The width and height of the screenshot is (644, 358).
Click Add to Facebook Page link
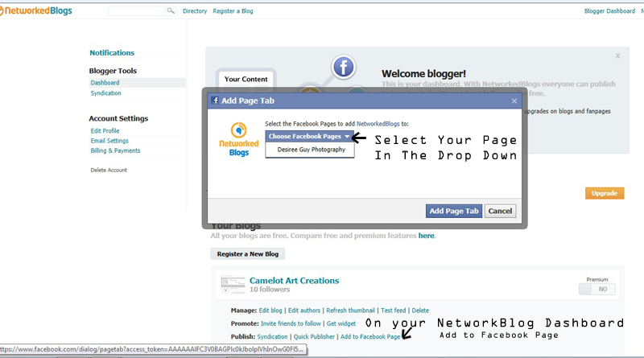pos(370,336)
